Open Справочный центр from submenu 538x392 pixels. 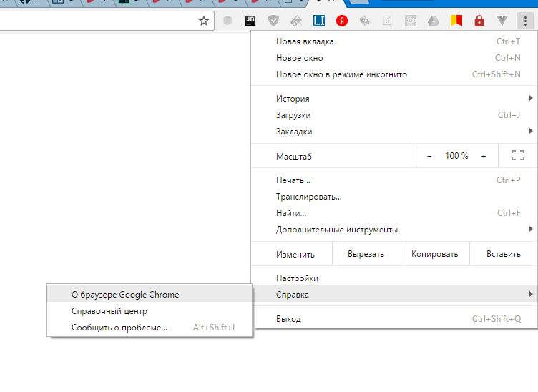coord(109,311)
